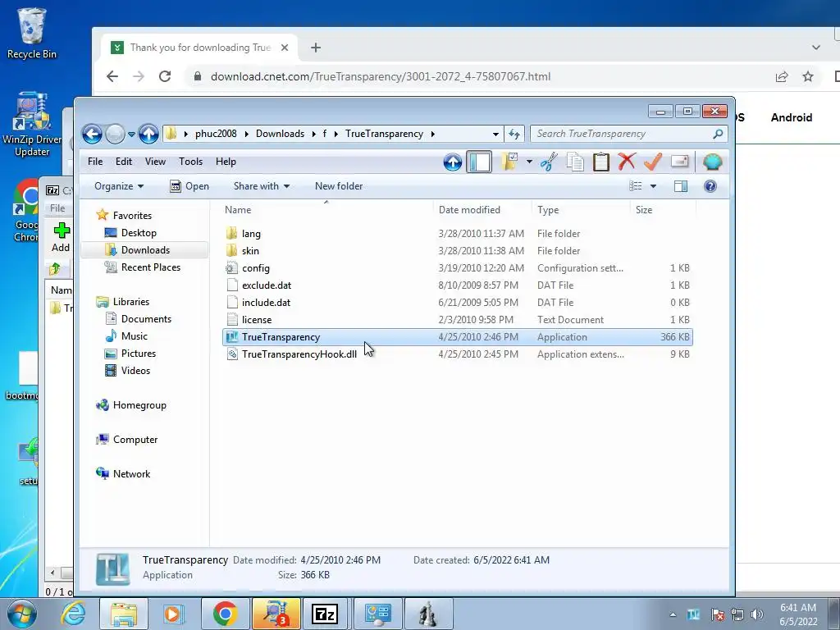840x630 pixels.
Task: Click the blue Up button beside the address bar
Action: pyautogui.click(x=148, y=134)
